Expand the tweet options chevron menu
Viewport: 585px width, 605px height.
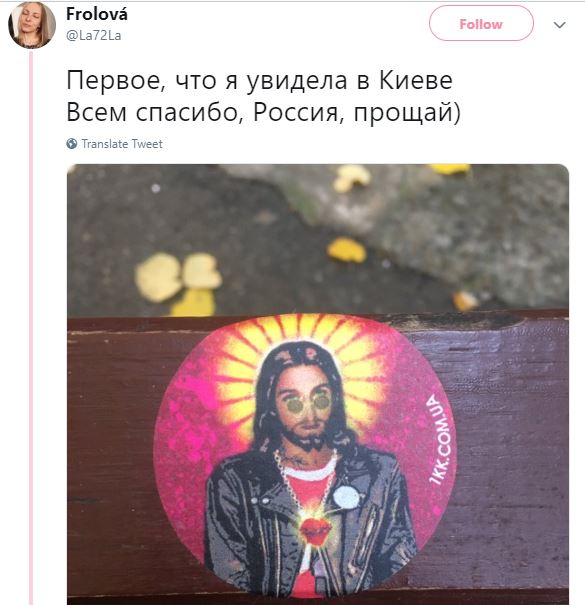[559, 25]
